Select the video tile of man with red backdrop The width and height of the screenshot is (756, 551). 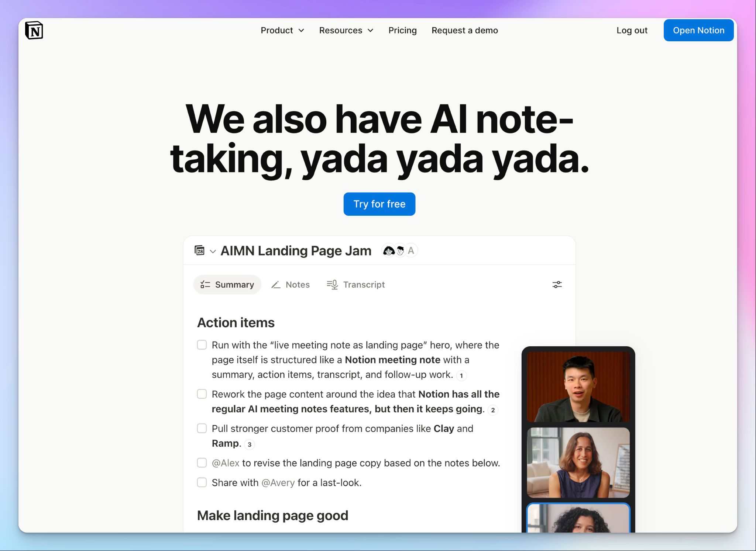point(578,387)
